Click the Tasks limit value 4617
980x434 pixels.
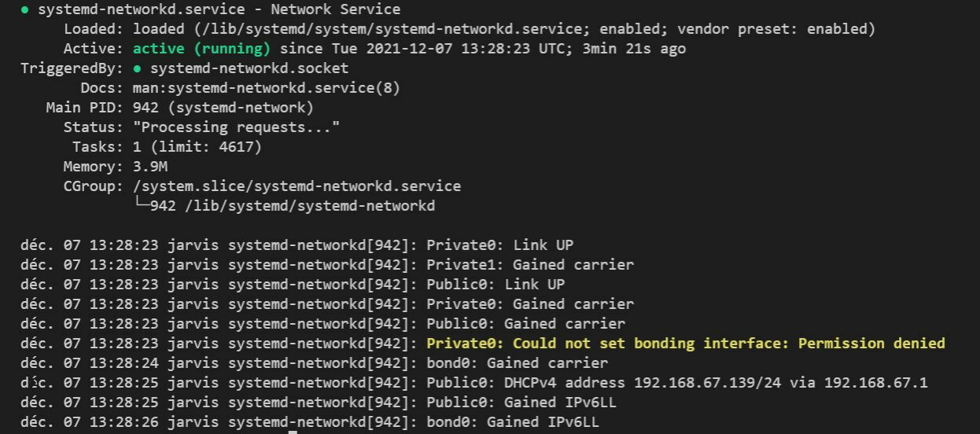(x=241, y=147)
